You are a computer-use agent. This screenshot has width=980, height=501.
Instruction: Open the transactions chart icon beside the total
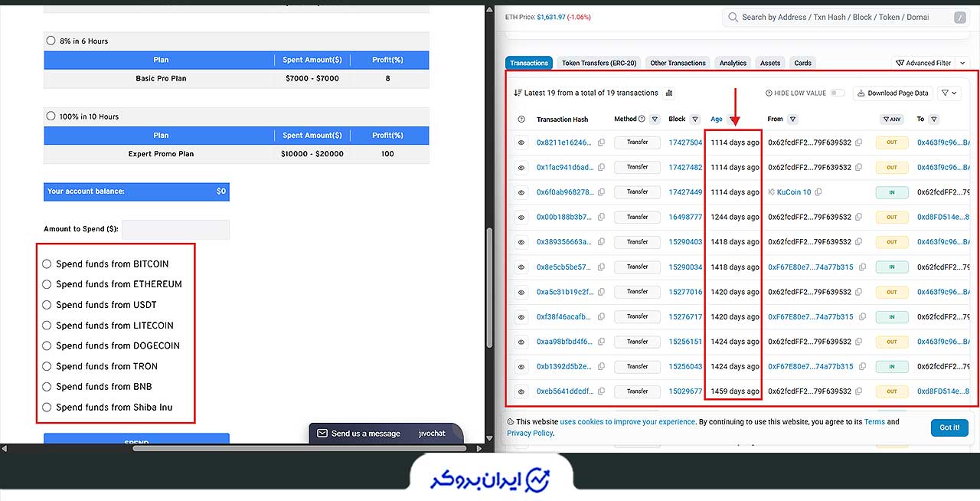(x=669, y=93)
